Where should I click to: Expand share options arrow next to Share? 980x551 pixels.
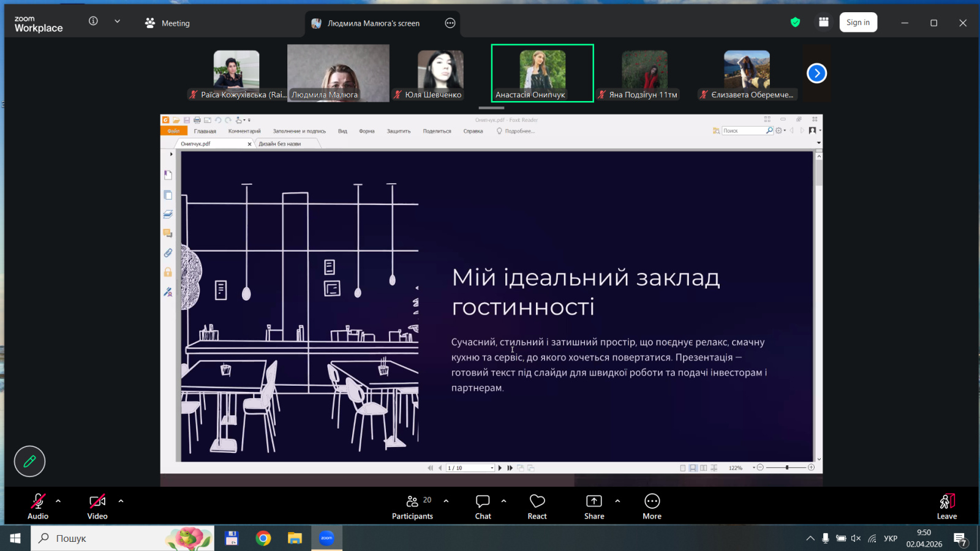click(x=617, y=501)
